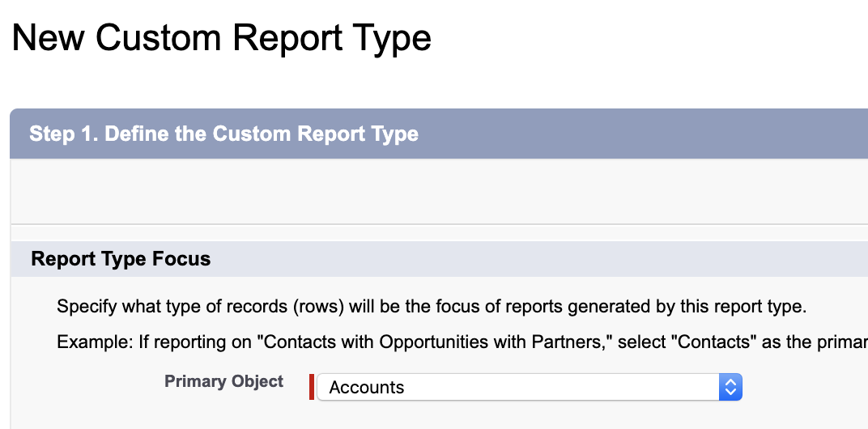Select the Accounts value text in combo box
This screenshot has height=429, width=868.
point(367,388)
